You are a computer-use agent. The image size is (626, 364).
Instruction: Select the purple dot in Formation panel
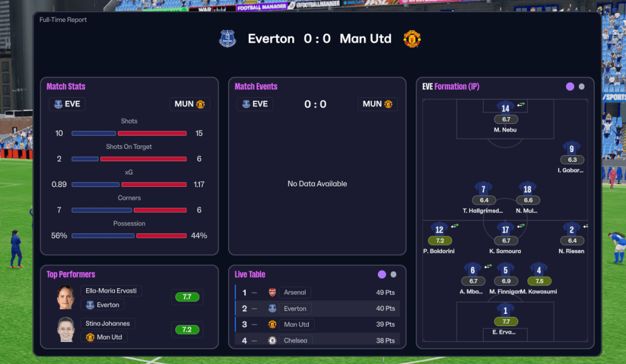[x=570, y=87]
